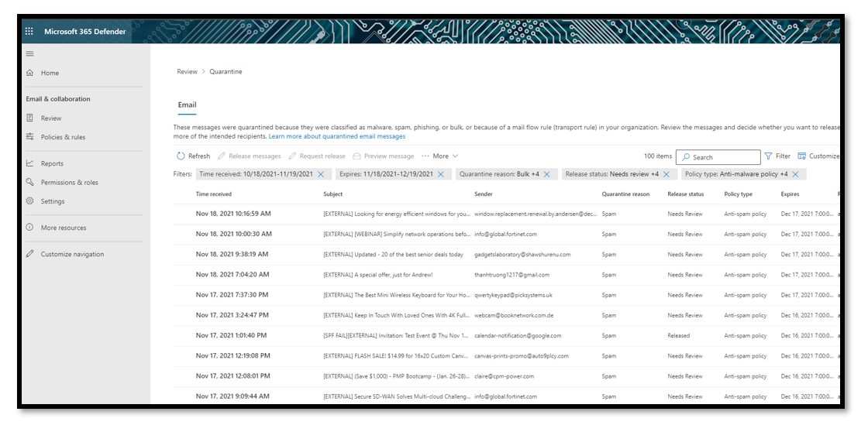Sort by Policy type column header
This screenshot has height=432, width=868.
pyautogui.click(x=739, y=194)
